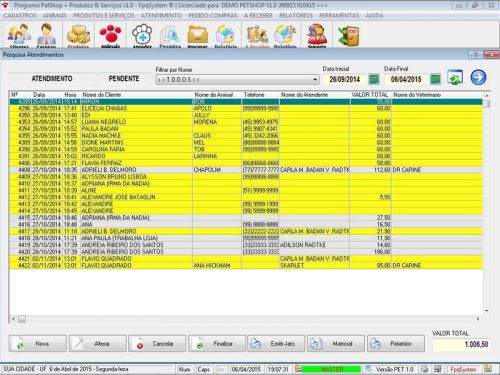Open the Clientes toolbar icon
The image size is (500, 375).
(19, 35)
